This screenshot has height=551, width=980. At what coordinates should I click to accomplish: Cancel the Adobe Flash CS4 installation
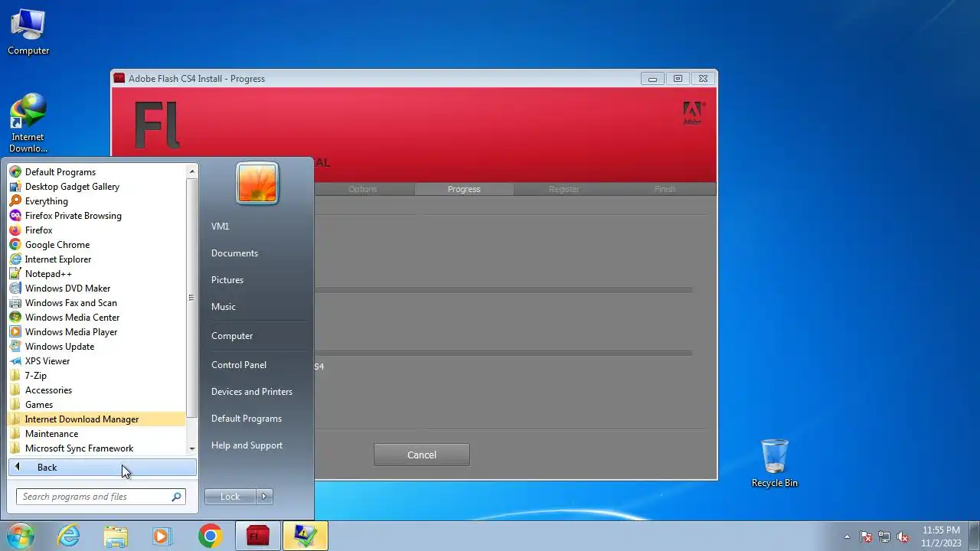pos(422,455)
